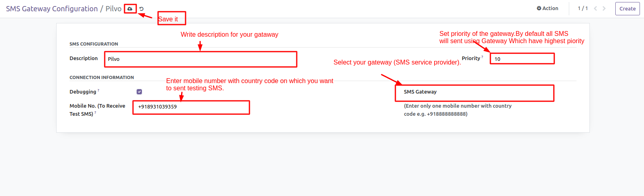This screenshot has width=644, height=196.
Task: Click the SMS Gateway Configuration breadcrumb
Action: tap(52, 9)
